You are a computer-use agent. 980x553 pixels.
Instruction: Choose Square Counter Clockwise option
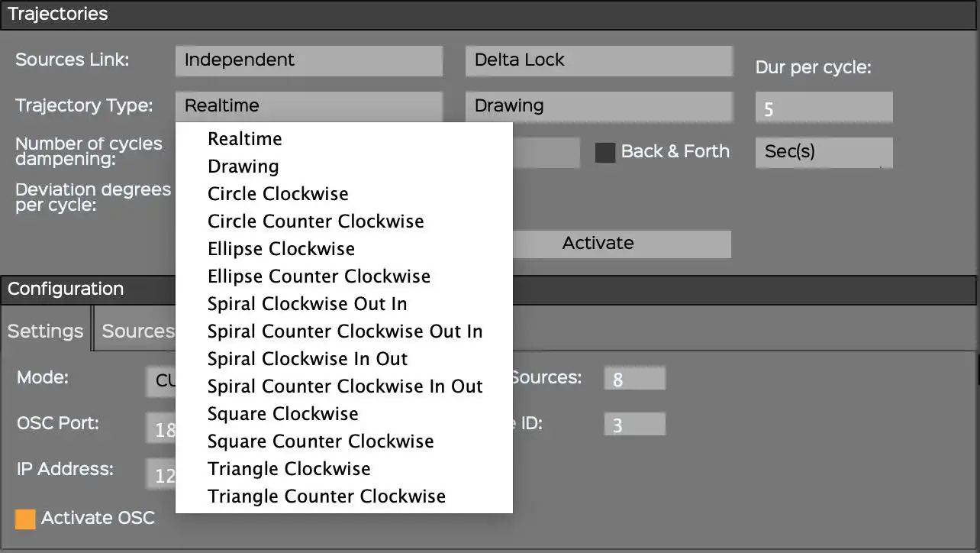coord(321,441)
